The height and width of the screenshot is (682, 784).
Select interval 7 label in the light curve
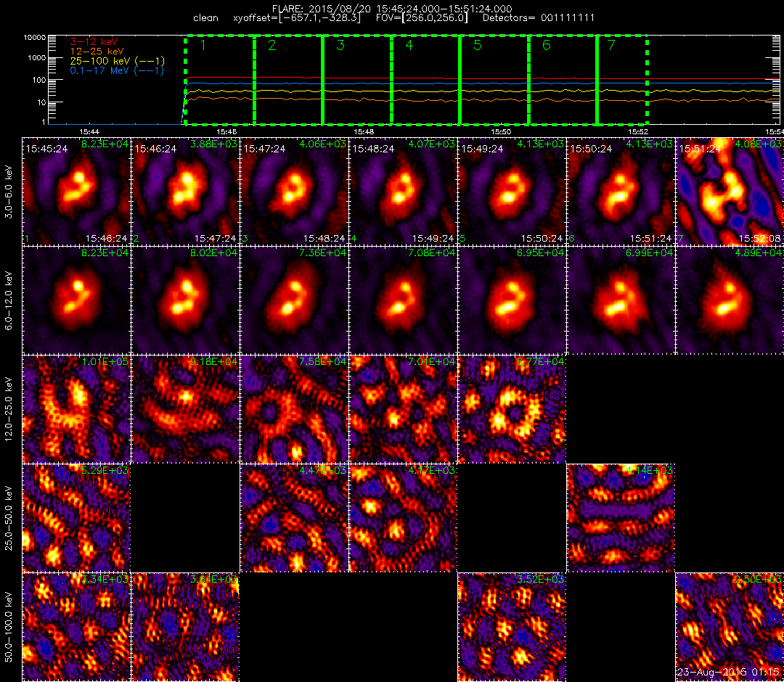611,45
